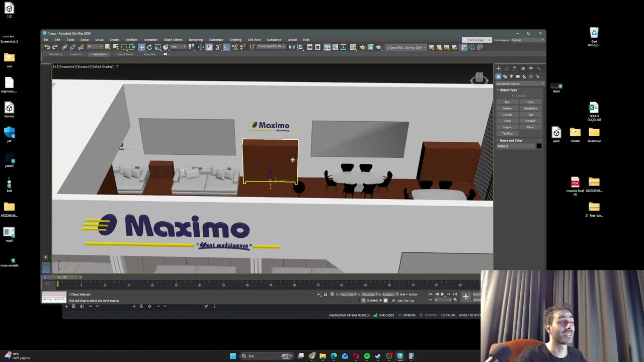Click the Mirror tool icon
The image size is (644, 362).
291,47
